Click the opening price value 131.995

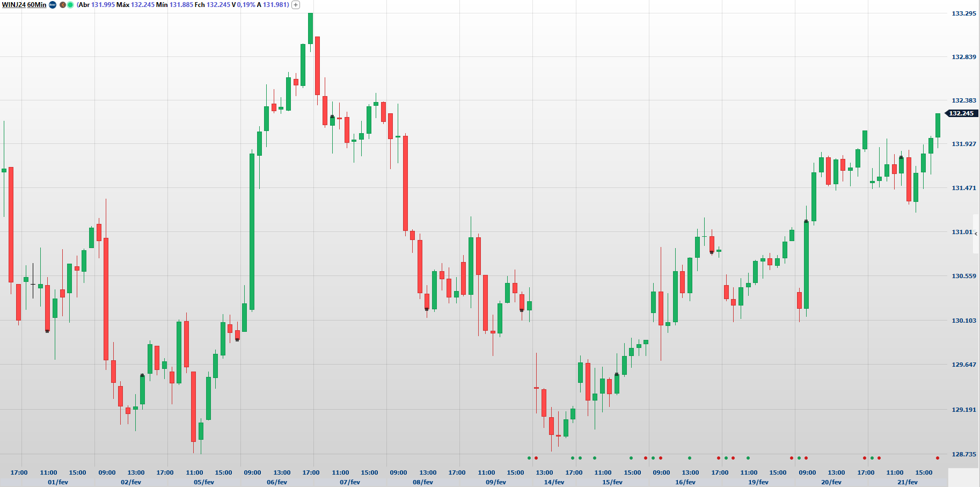[x=103, y=5]
